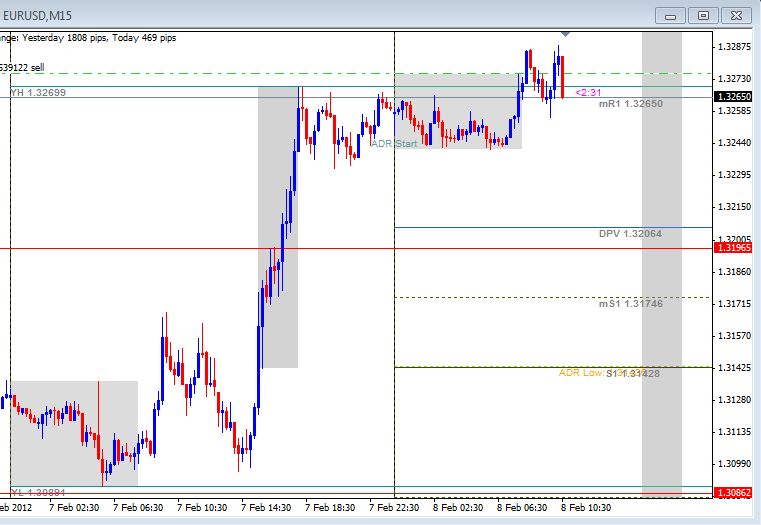
Task: Click the candle timer <2:31 label
Action: pyautogui.click(x=588, y=92)
